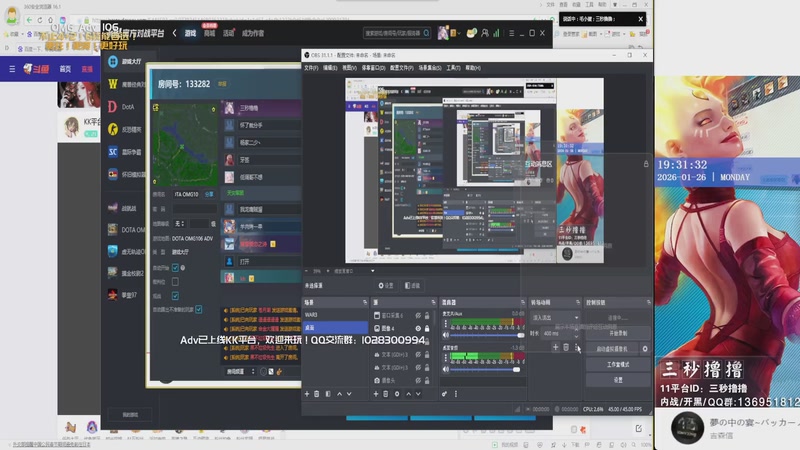Open source properties gear in sources toolbar
800x450 pixels.
click(x=397, y=394)
